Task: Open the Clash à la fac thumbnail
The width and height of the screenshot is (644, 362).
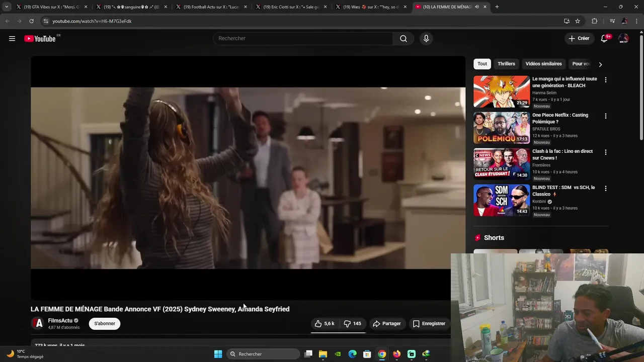Action: pyautogui.click(x=502, y=164)
